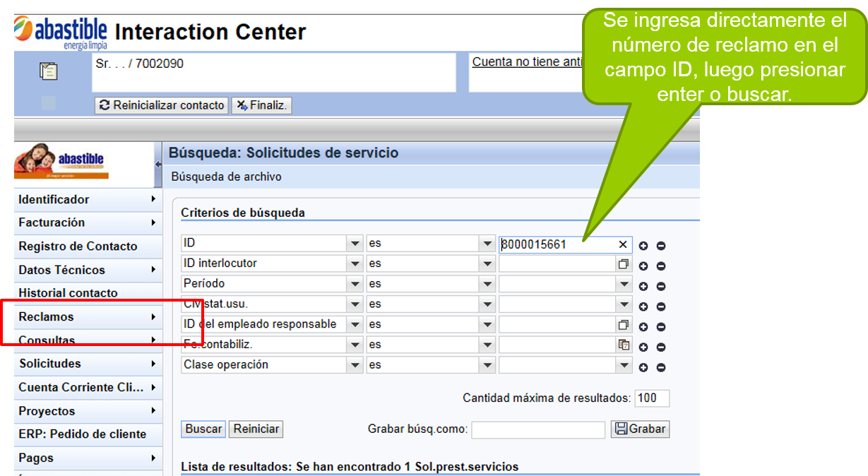Open 'es' operator dropdown for ID del empleado responsable

click(x=487, y=325)
